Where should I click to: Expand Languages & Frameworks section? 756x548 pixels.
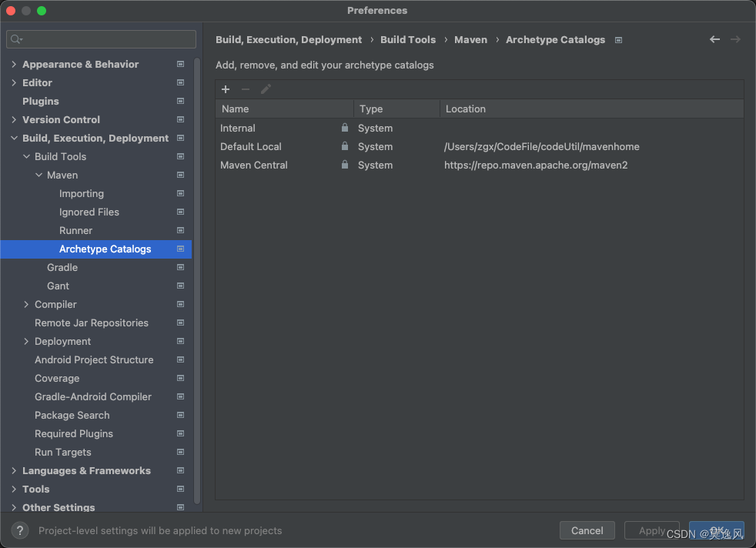coord(14,471)
